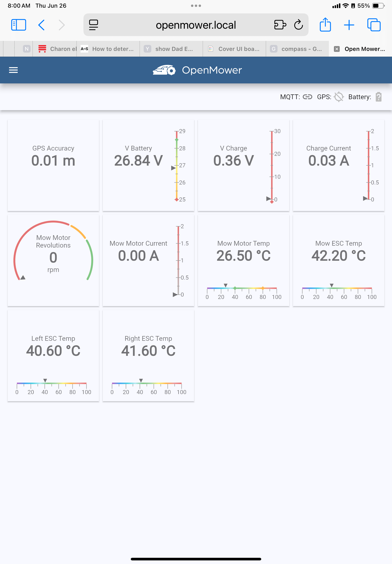Viewport: 392px width, 564px height.
Task: Click the 0.36 V charge value
Action: pos(234,161)
